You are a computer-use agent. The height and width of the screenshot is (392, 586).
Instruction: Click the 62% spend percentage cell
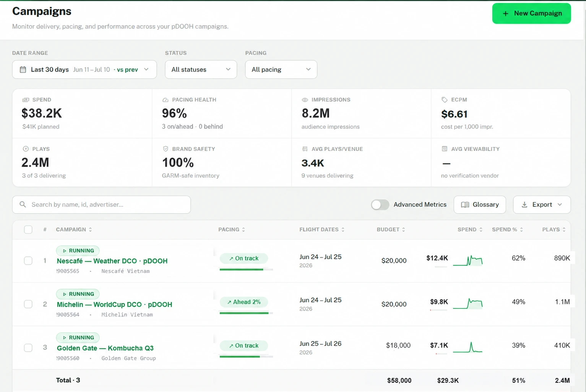518,258
